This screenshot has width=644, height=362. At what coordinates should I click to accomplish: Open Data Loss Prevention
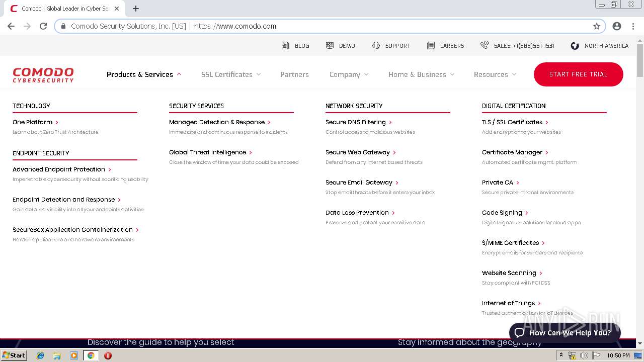[x=360, y=213]
